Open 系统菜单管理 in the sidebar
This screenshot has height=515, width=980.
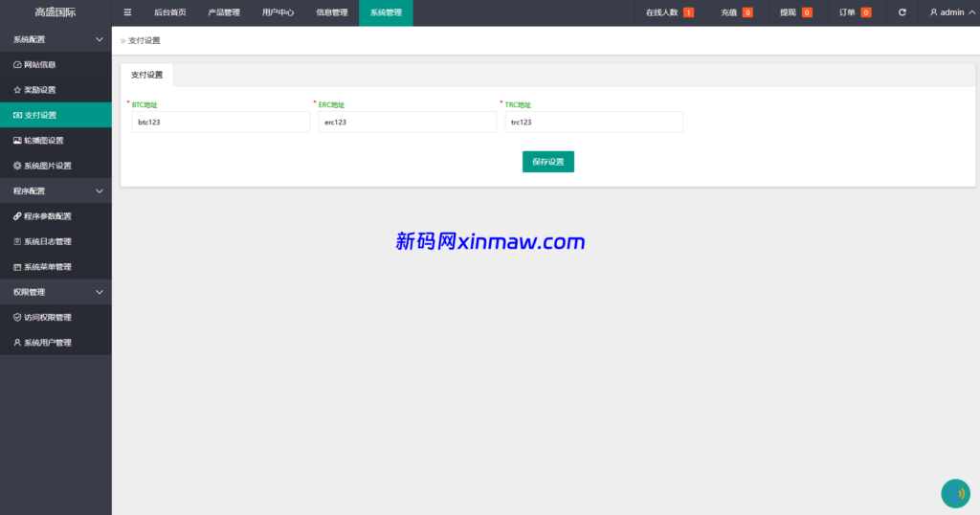click(x=56, y=267)
